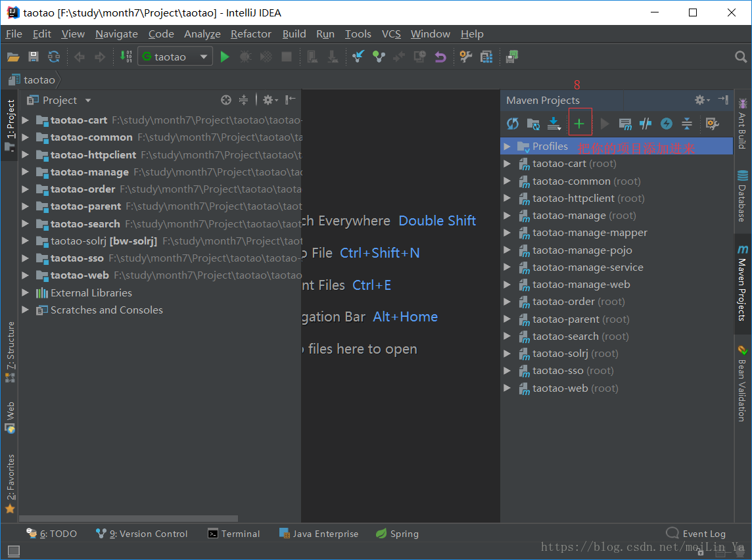The image size is (752, 560).
Task: Open the Z: Structure side tab
Action: point(10,352)
